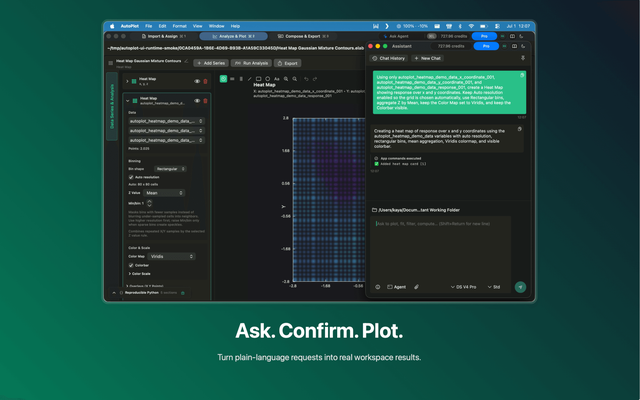The height and width of the screenshot is (400, 640).
Task: Click the horizontal bars icon in plot toolbar
Action: pos(232,79)
